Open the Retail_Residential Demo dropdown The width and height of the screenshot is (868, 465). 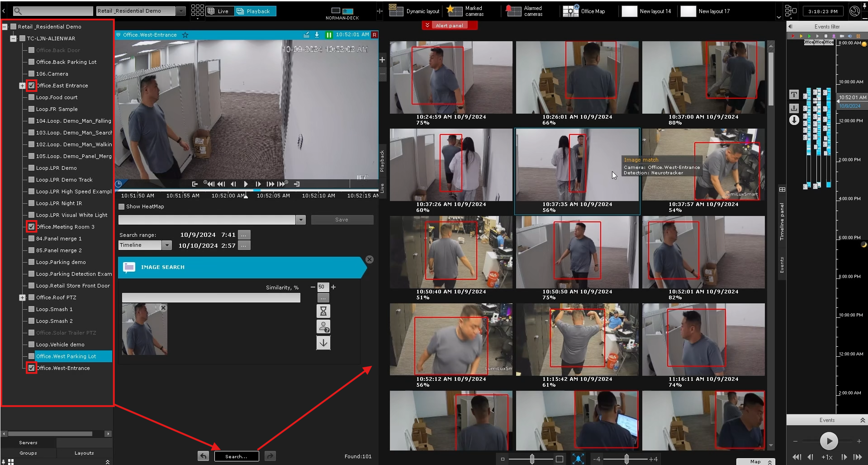[x=181, y=11]
